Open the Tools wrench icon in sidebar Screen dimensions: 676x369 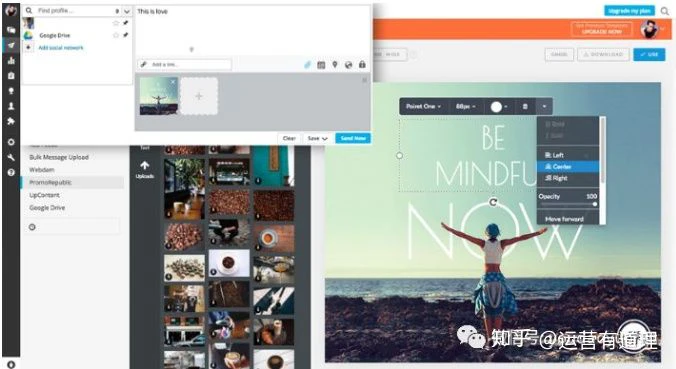[11, 157]
